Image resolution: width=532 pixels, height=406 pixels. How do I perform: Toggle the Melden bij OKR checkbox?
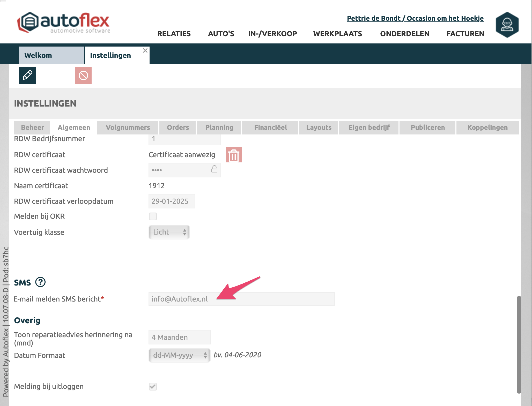point(153,216)
